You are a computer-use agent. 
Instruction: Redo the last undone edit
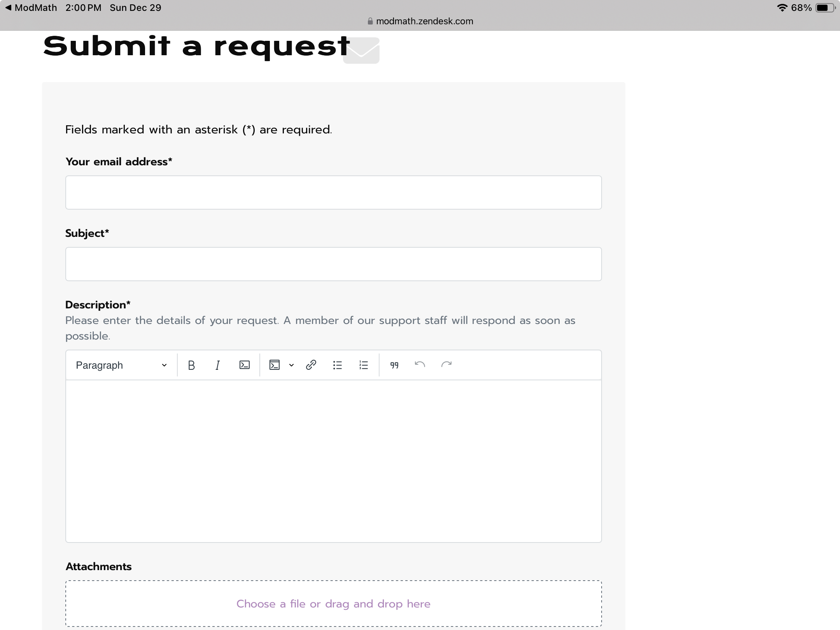click(x=446, y=365)
